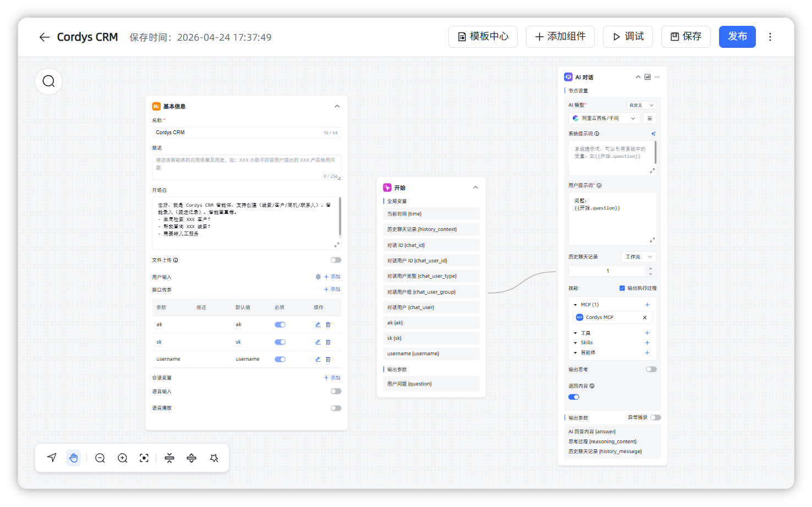Viewport: 812px width, 507px height.
Task: Turn off the 返回内容 switch
Action: coord(574,397)
